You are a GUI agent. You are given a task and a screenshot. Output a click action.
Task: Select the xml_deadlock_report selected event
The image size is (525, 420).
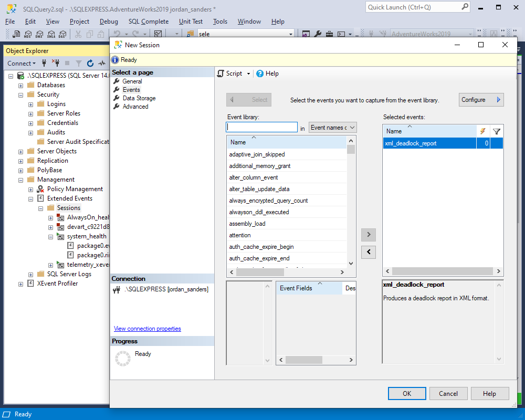(x=443, y=143)
